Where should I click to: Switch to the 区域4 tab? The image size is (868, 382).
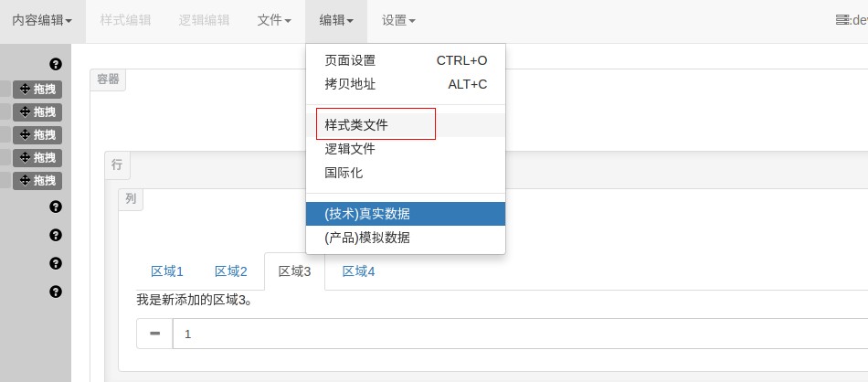(x=358, y=271)
